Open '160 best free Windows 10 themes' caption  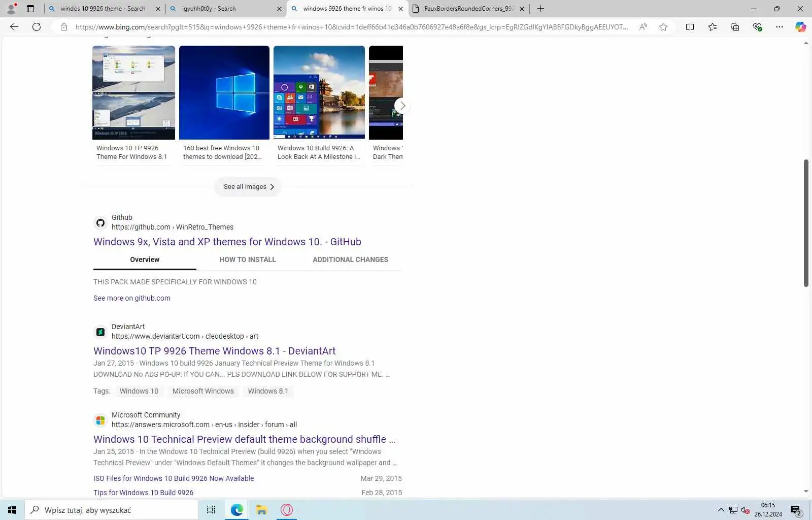(x=223, y=152)
